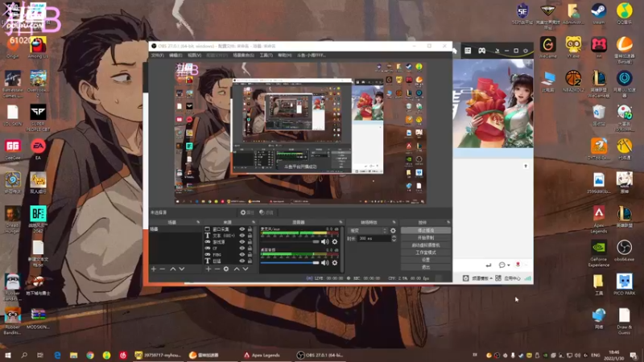The height and width of the screenshot is (362, 644).
Task: Open the desktop audio settings gear
Action: coord(335,263)
